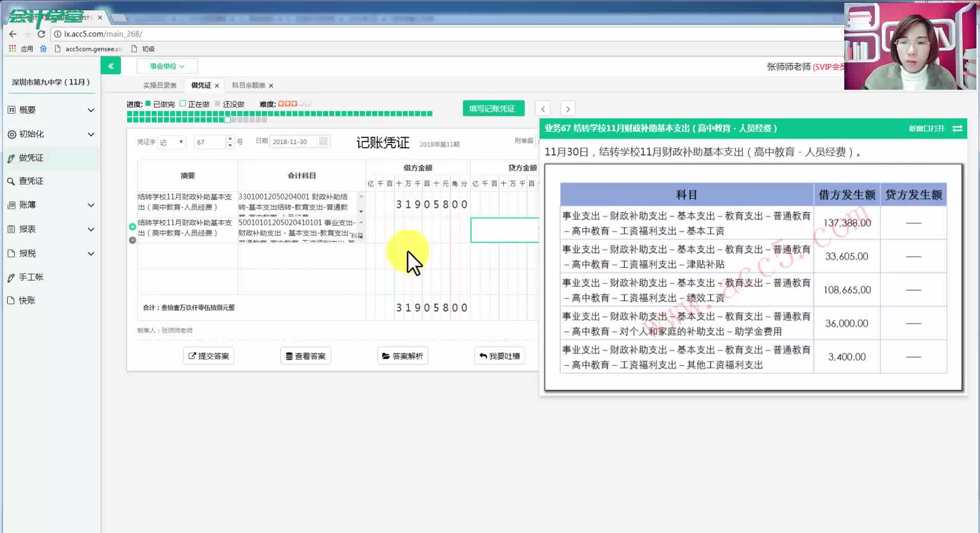
Task: Open the apps grid in the bookmarks bar
Action: (x=12, y=48)
